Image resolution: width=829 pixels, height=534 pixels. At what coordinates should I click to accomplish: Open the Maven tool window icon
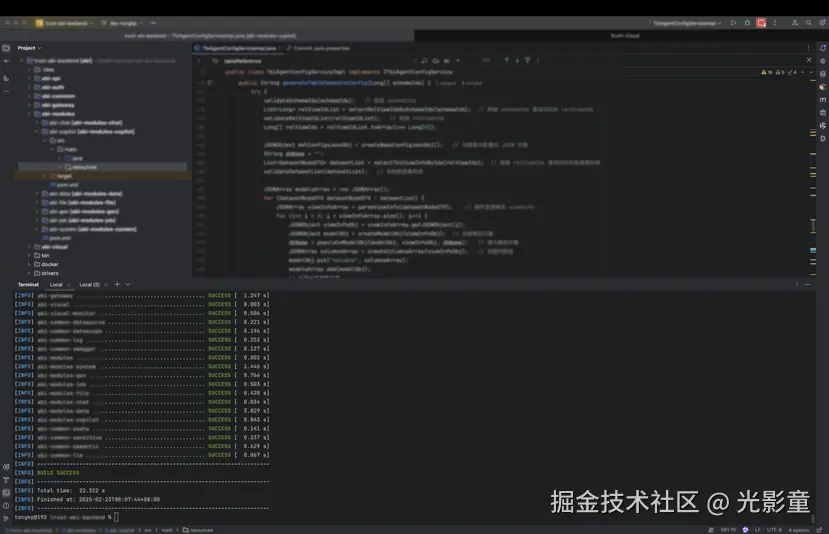(823, 99)
